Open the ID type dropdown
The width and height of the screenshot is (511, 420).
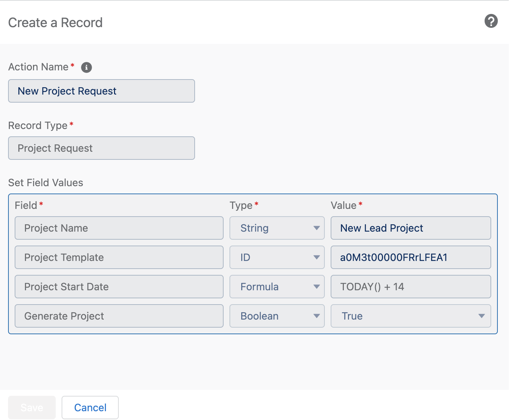277,257
